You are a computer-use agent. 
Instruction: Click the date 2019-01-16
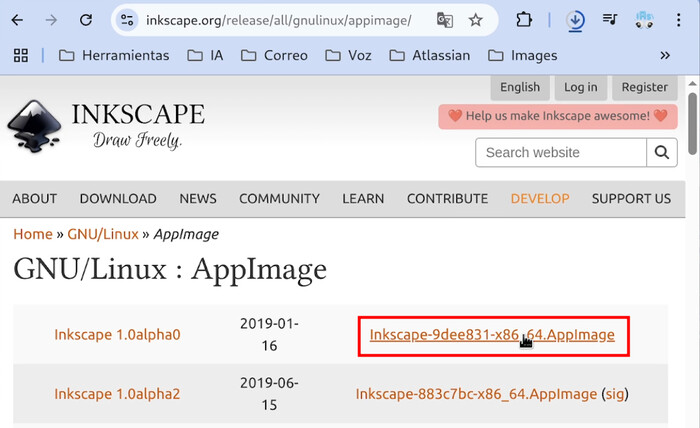pyautogui.click(x=269, y=334)
